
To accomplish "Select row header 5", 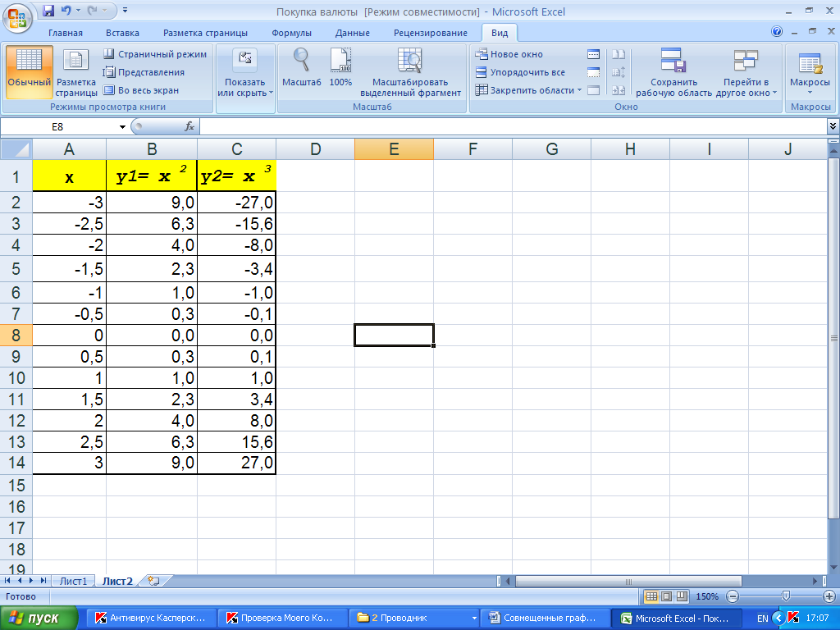I will [16, 268].
